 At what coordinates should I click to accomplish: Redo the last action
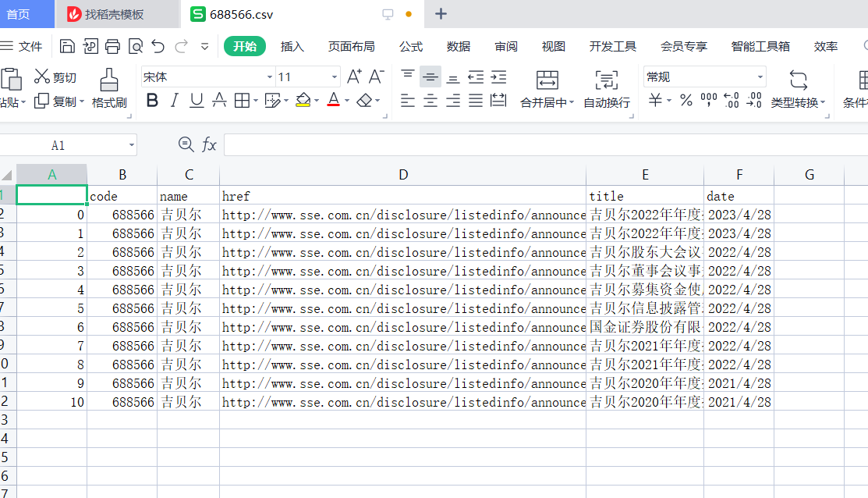(x=182, y=46)
